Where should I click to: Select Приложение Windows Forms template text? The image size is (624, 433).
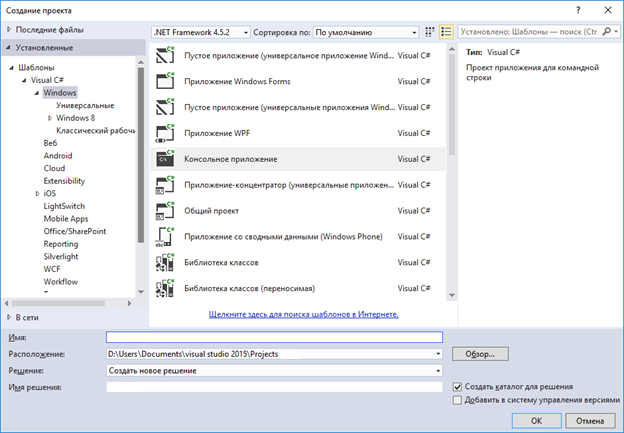click(237, 81)
